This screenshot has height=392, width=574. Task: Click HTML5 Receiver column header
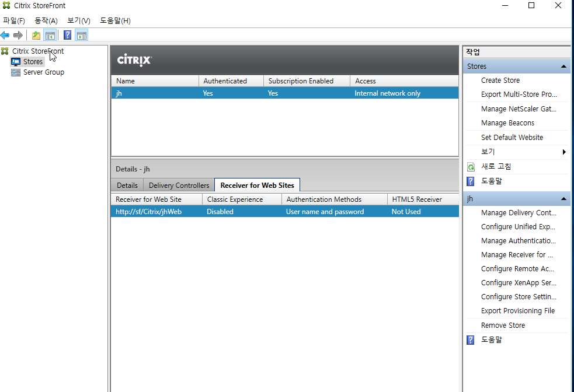[x=423, y=199]
